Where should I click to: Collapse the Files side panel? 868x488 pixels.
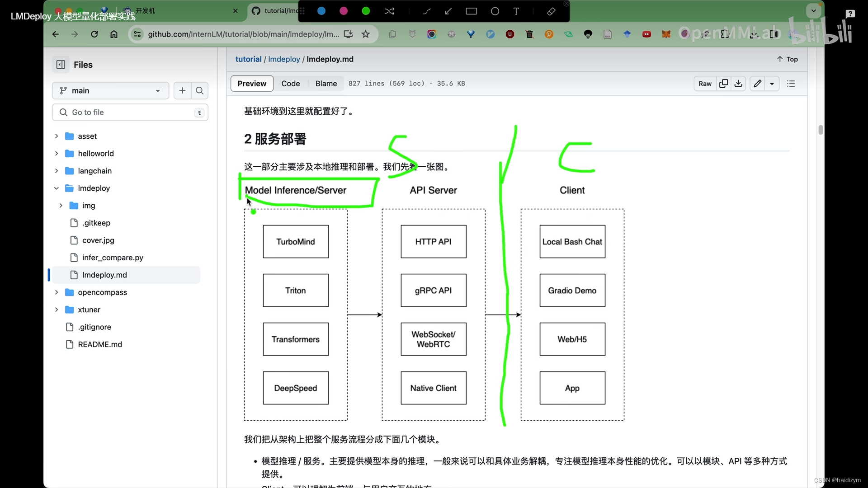click(x=61, y=65)
